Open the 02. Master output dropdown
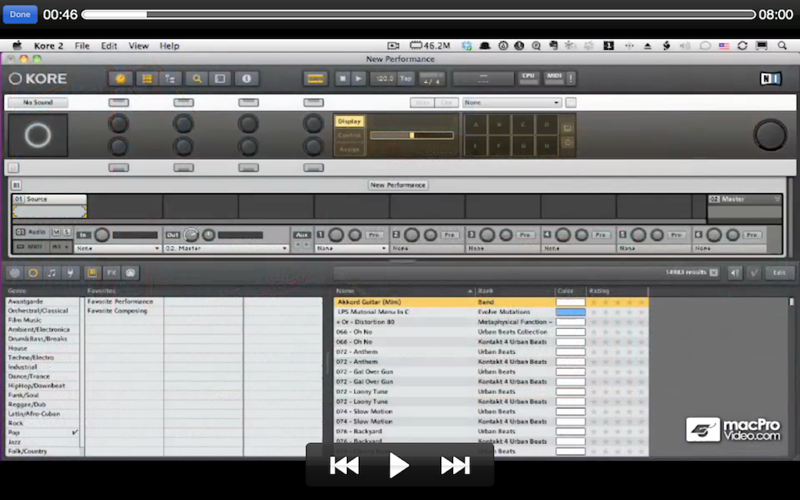Screen dimensions: 800x500 click(x=226, y=248)
